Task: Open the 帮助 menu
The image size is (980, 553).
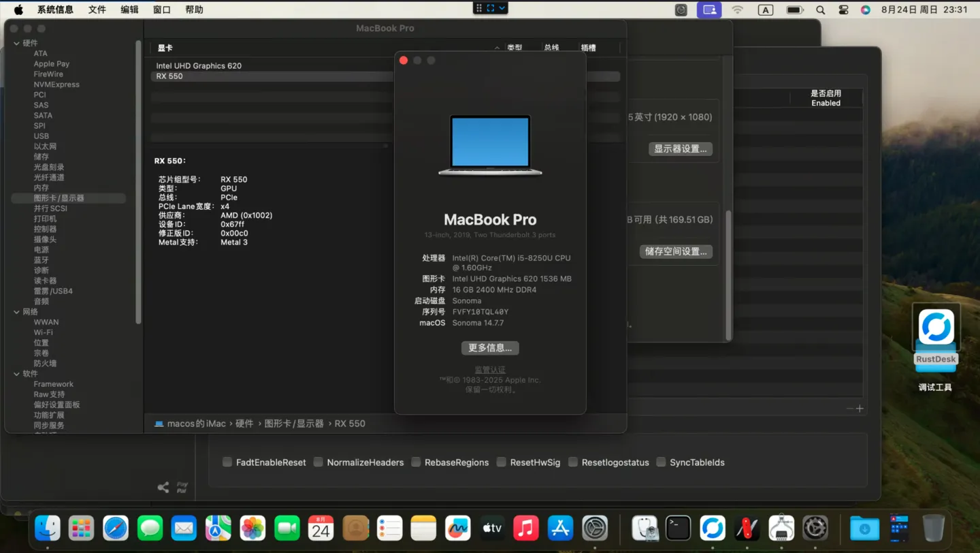Action: tap(194, 10)
